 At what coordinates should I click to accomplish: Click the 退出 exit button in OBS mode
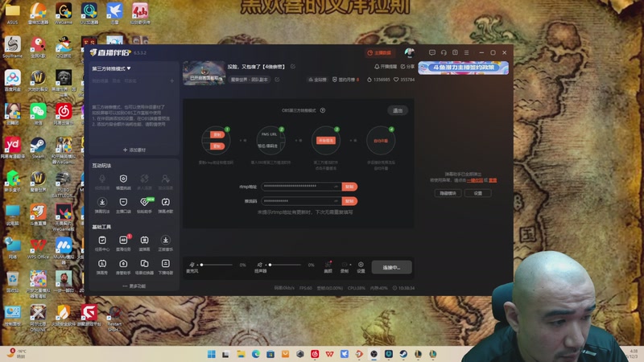(398, 110)
